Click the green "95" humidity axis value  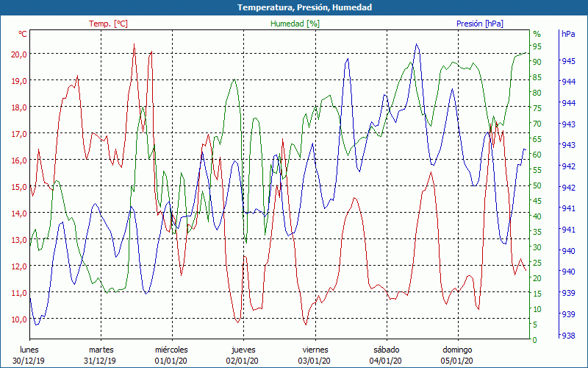537,46
